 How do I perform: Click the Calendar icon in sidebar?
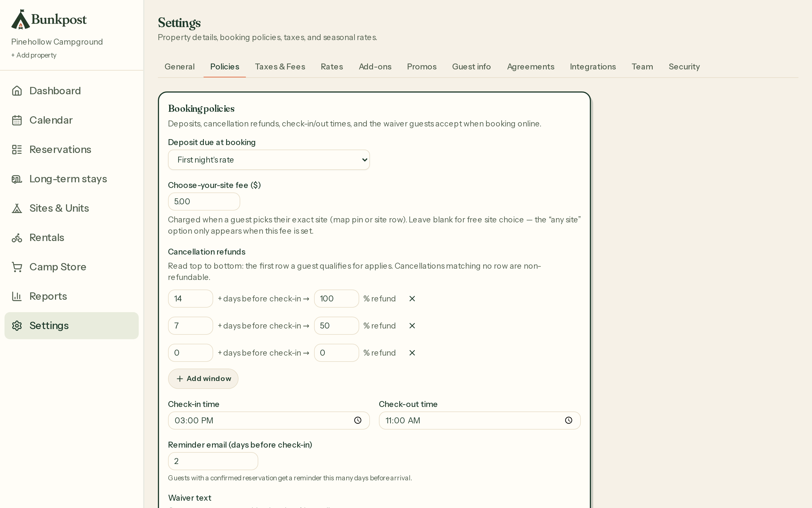[17, 120]
